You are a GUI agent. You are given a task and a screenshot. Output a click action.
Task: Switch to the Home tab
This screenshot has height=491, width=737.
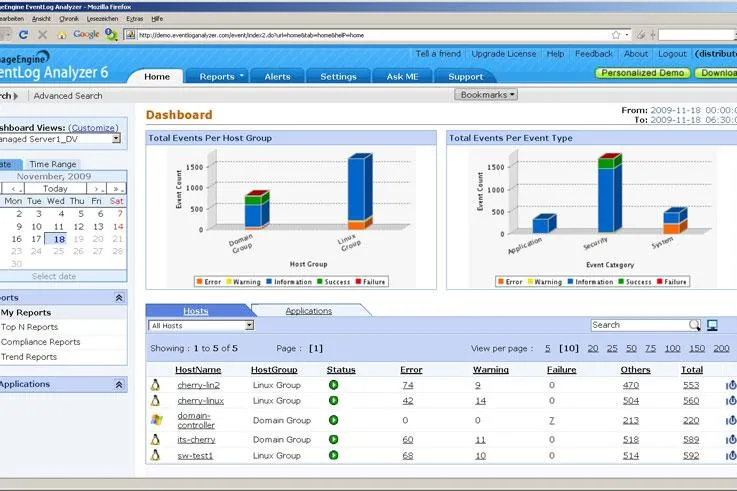pyautogui.click(x=157, y=77)
